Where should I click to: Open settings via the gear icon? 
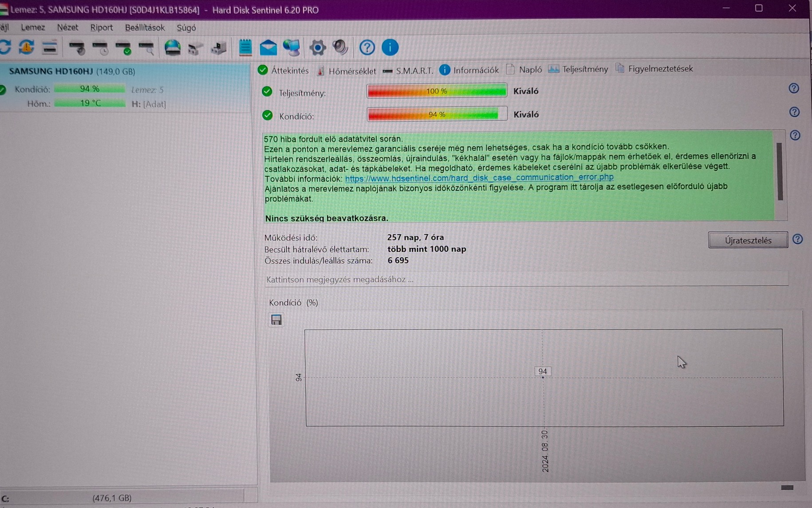click(318, 47)
